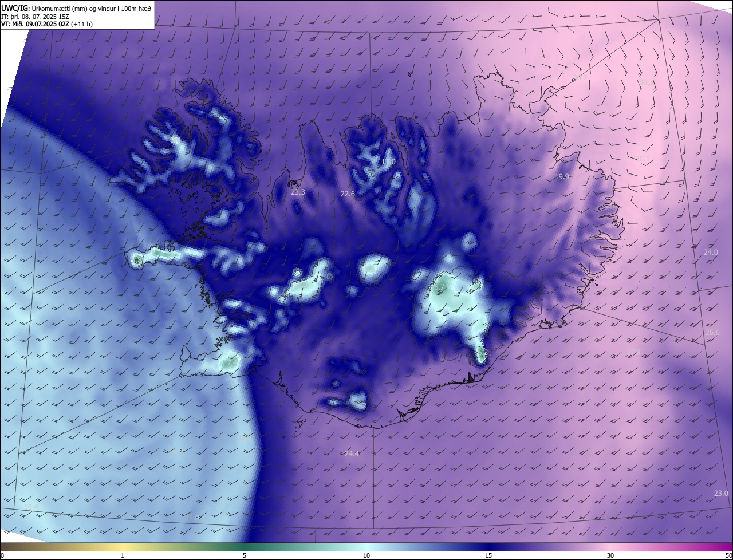
Task: Click the 11.9 value label in the southwest
Action: click(x=192, y=518)
